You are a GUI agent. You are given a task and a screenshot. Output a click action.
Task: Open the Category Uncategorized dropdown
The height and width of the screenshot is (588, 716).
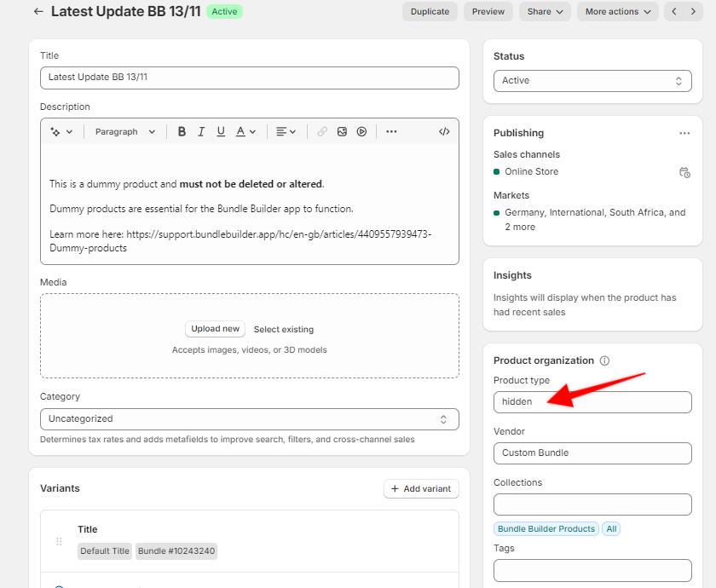[249, 419]
